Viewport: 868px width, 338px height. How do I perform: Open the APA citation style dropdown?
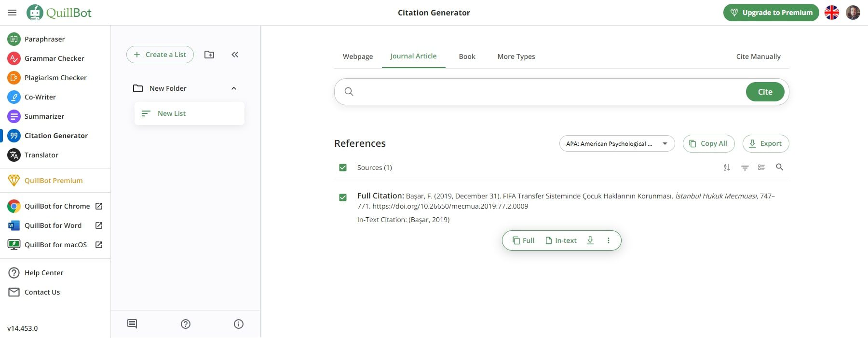tap(616, 143)
